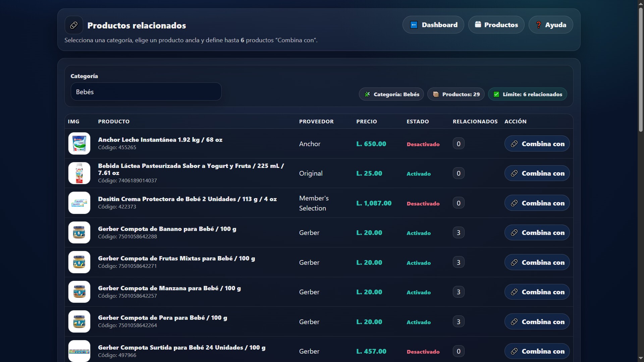Click the icon in Categoría: Bebés badge
The height and width of the screenshot is (362, 644).
[367, 95]
